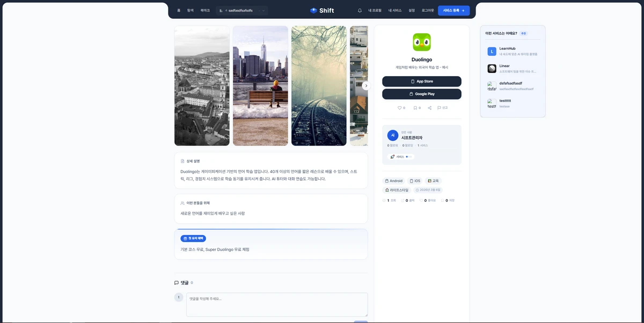Viewport: 644px width, 323px height.
Task: Click 로그아웃 to log out
Action: coord(428,10)
